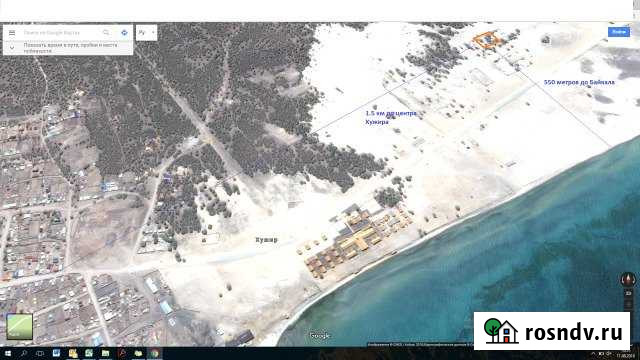Click the blue Sign in button
Viewport: 640px width, 360px height.
coord(618,32)
